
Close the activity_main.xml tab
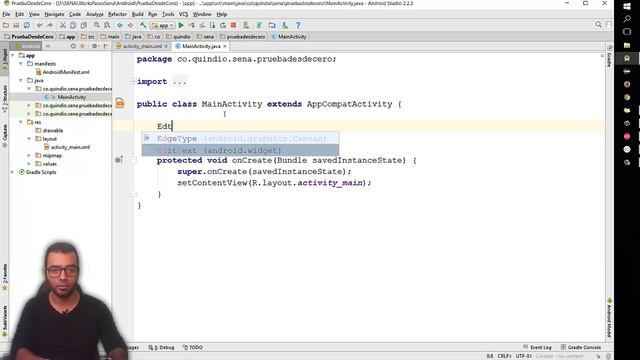[166, 46]
